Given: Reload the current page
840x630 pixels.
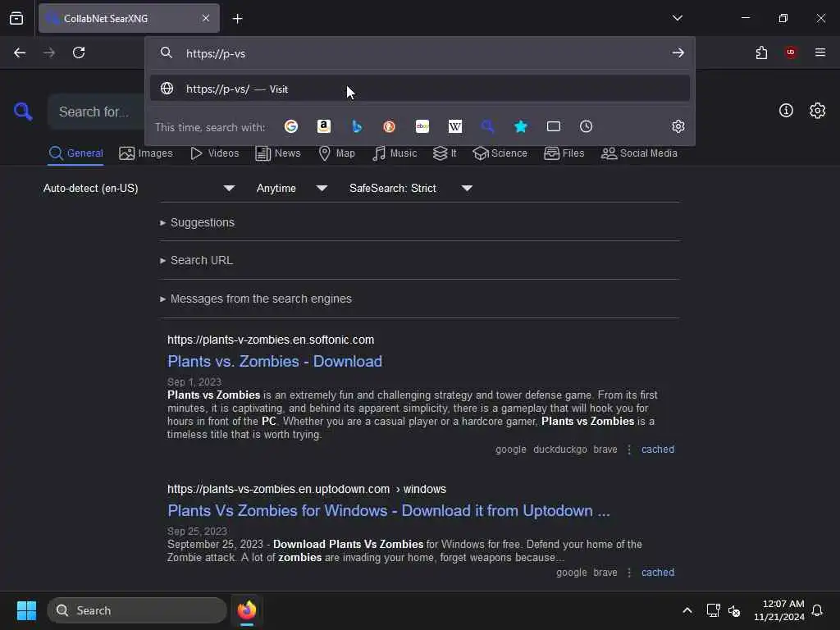Looking at the screenshot, I should pyautogui.click(x=79, y=52).
